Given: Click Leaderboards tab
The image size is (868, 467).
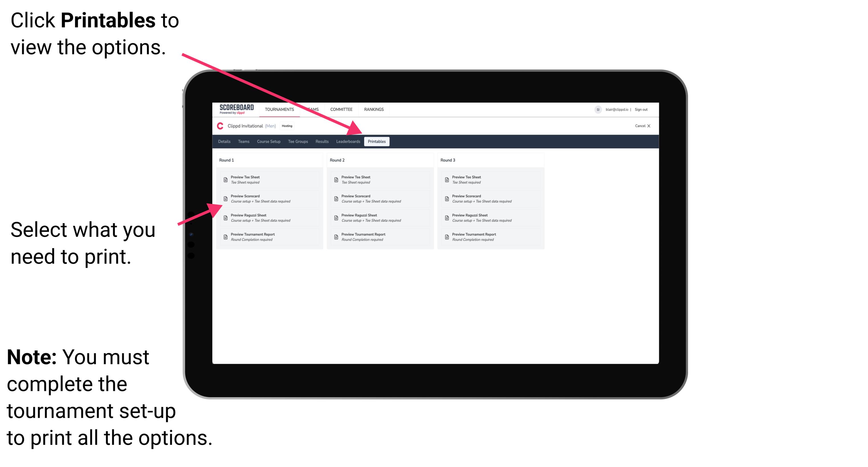Looking at the screenshot, I should [x=348, y=142].
